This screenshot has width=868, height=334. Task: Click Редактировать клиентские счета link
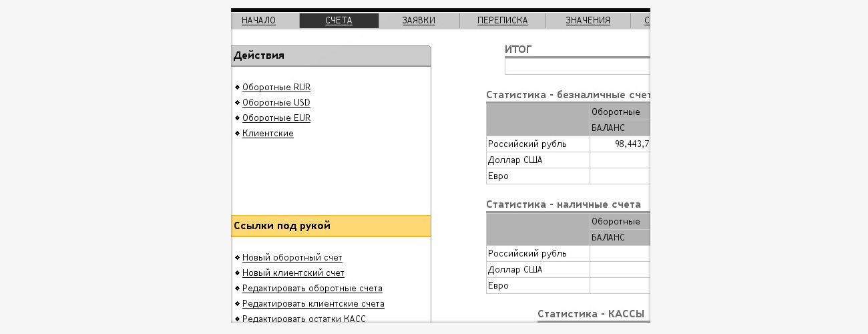(x=313, y=304)
